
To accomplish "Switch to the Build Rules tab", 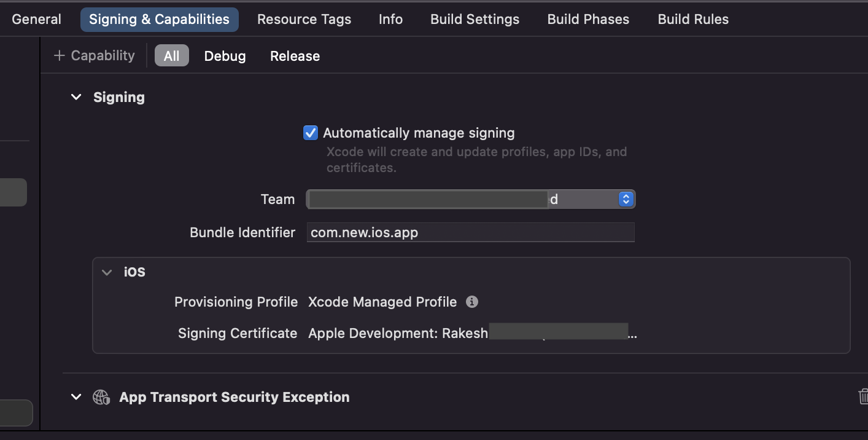I will pyautogui.click(x=693, y=20).
